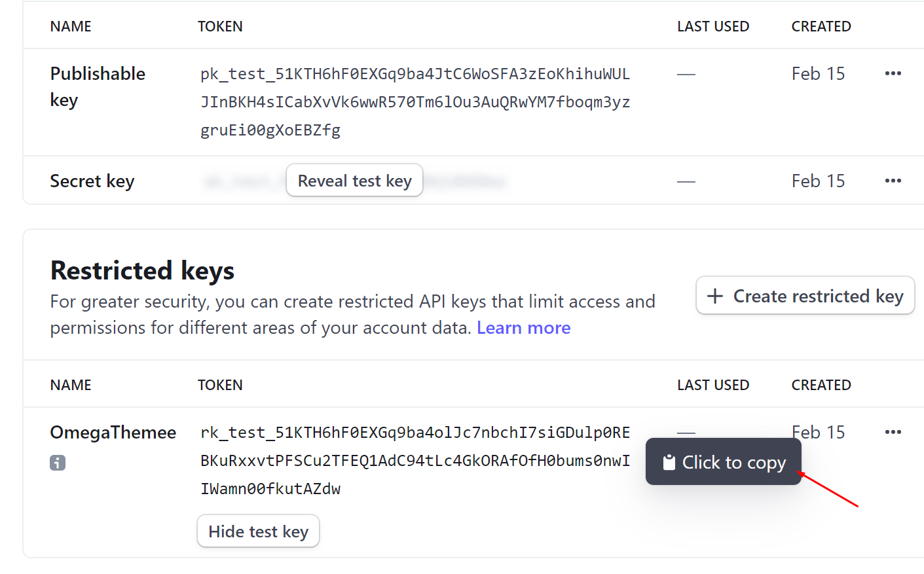Screen dimensions: 924x574
Task: Open the Learn more link
Action: (x=523, y=328)
